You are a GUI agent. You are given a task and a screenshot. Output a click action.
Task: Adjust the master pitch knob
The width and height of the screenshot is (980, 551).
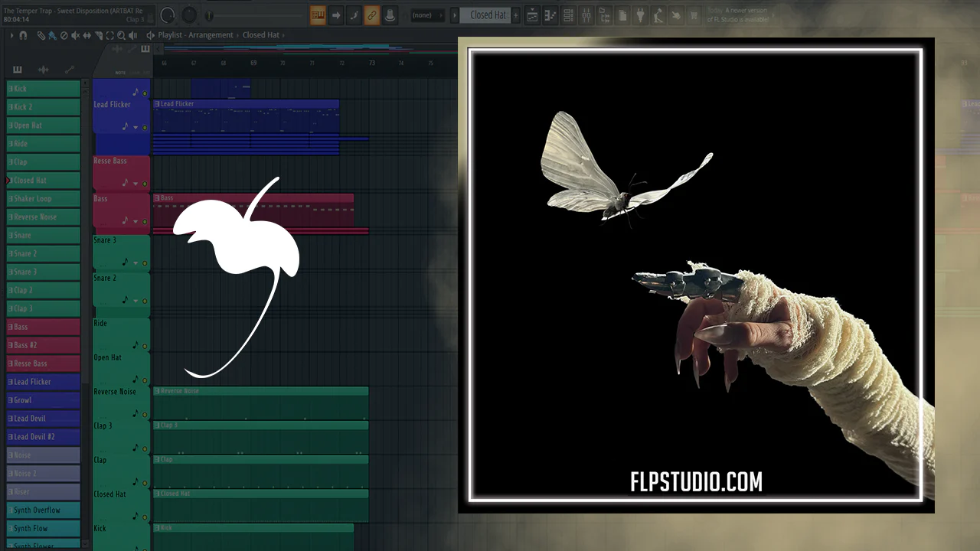(189, 15)
